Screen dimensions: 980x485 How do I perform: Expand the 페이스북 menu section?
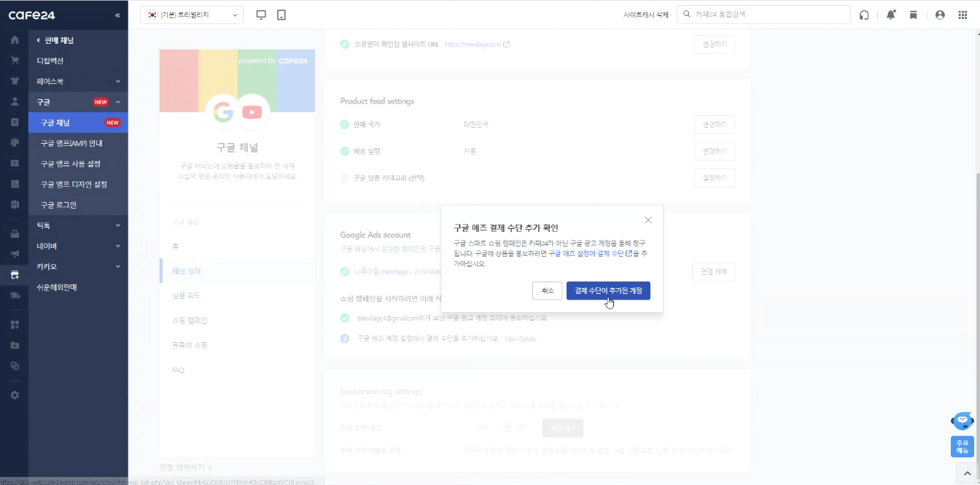click(78, 81)
